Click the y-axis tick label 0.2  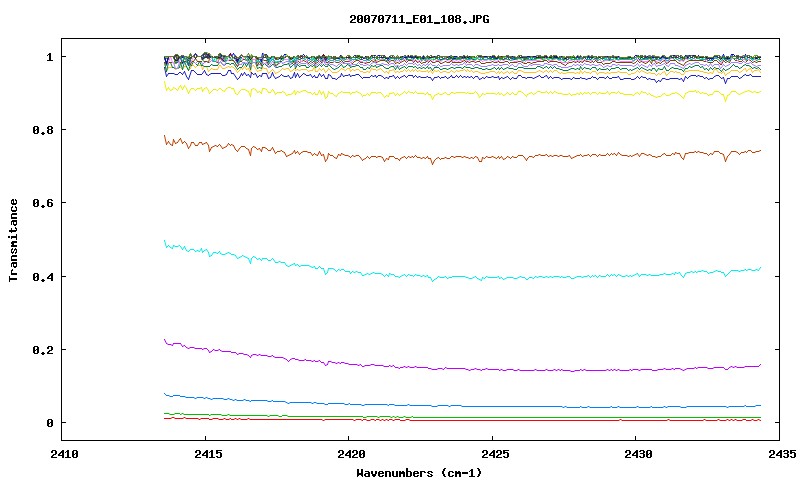point(43,350)
